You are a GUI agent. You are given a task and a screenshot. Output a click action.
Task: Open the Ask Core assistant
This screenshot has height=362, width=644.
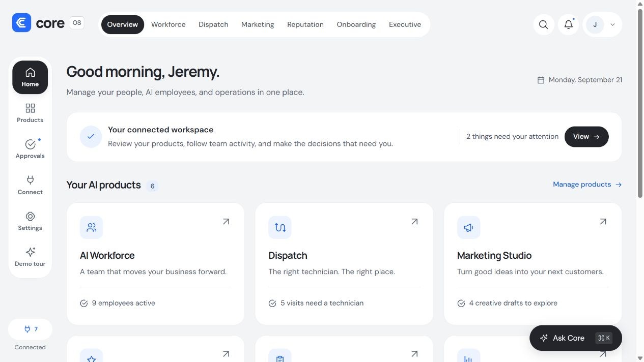click(576, 338)
